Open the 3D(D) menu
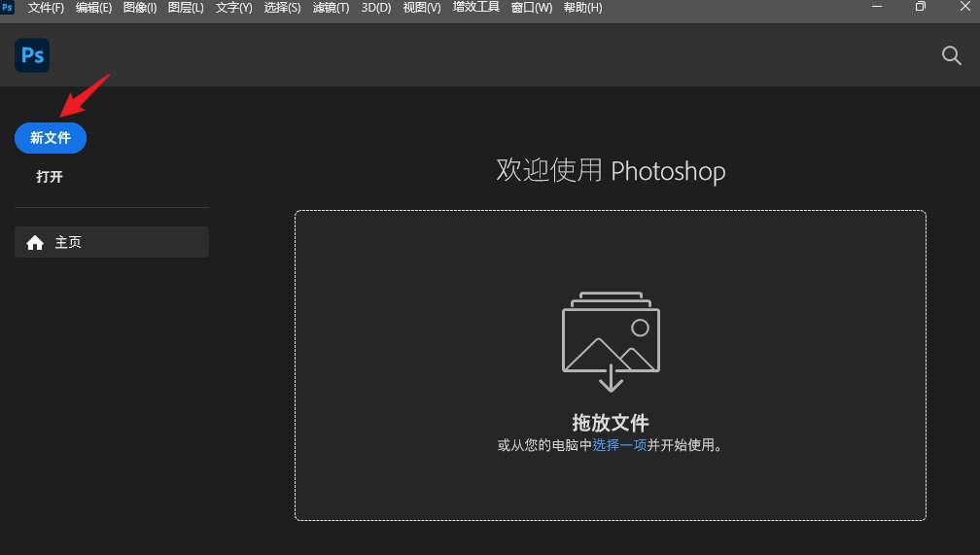 (376, 8)
